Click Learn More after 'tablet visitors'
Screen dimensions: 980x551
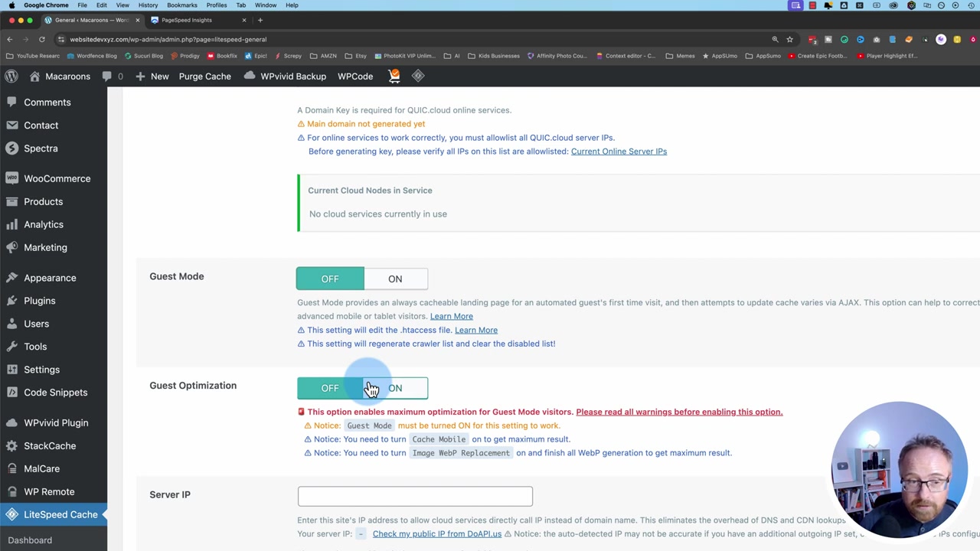[x=452, y=316]
